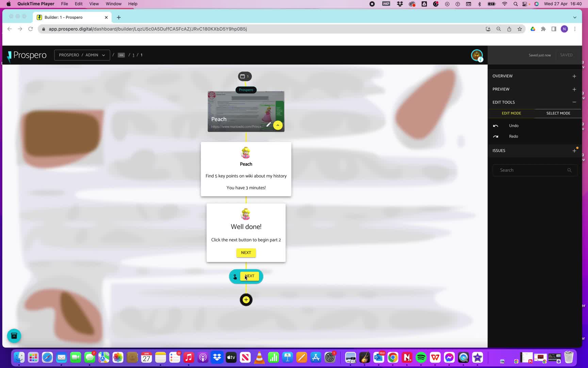
Task: Bookmark the page with star icon
Action: (520, 29)
